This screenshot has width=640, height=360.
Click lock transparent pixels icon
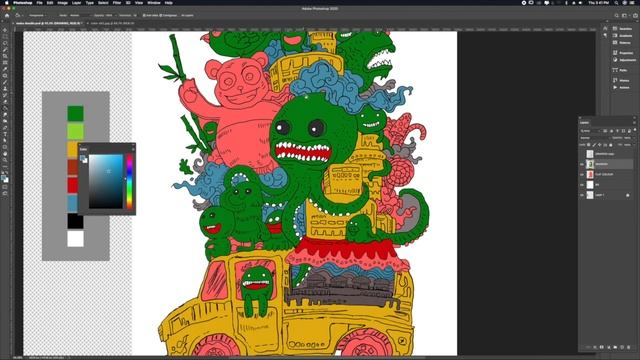tap(589, 145)
